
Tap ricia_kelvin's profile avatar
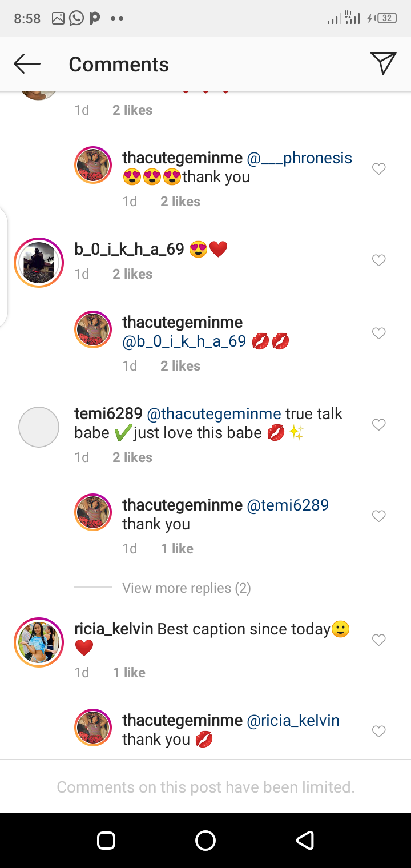coord(39,642)
